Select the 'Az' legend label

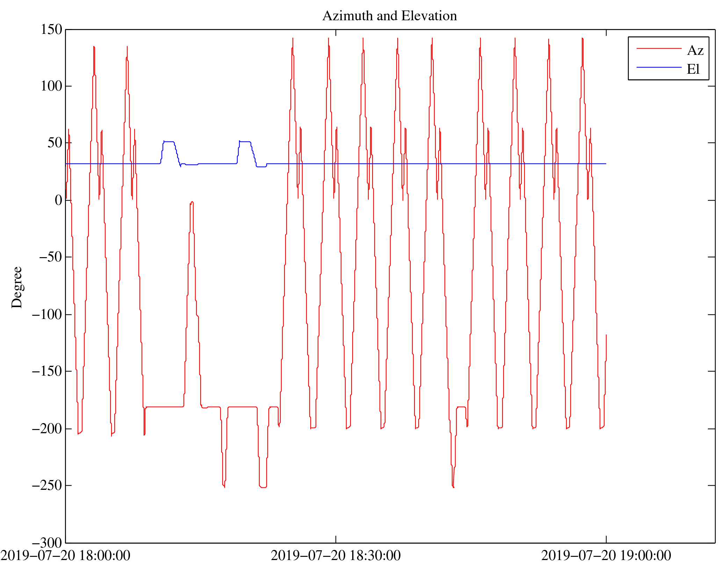(695, 51)
